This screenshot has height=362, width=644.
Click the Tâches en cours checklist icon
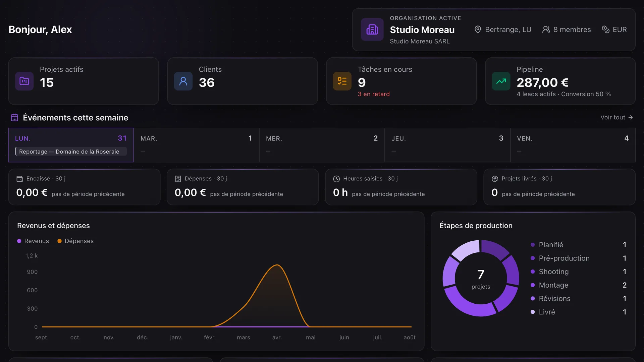(342, 81)
